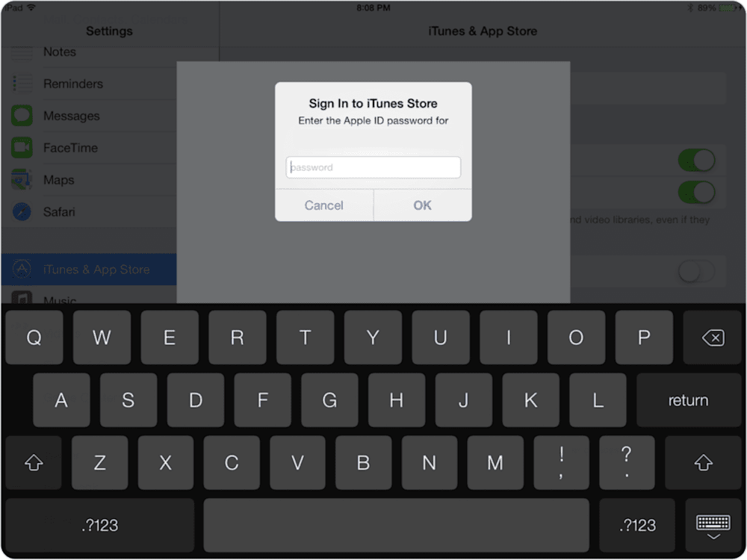Tap the left .?123 key
The image size is (747, 560).
coord(100,526)
